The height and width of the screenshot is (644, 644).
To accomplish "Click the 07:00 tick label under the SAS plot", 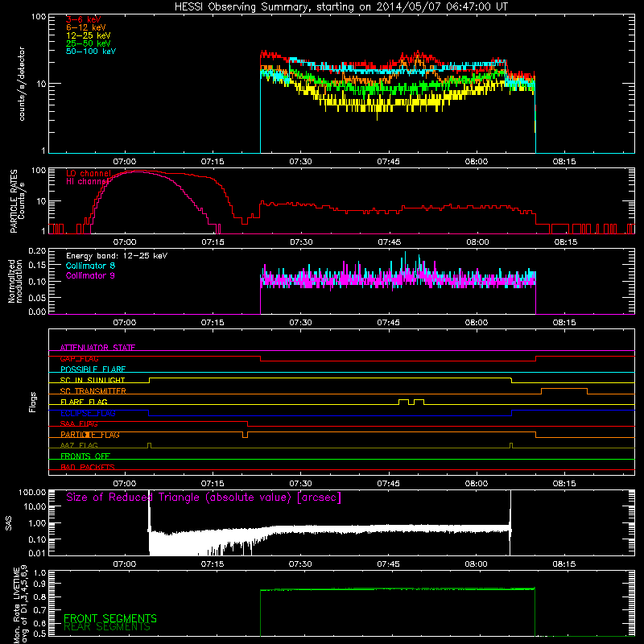I will [125, 564].
